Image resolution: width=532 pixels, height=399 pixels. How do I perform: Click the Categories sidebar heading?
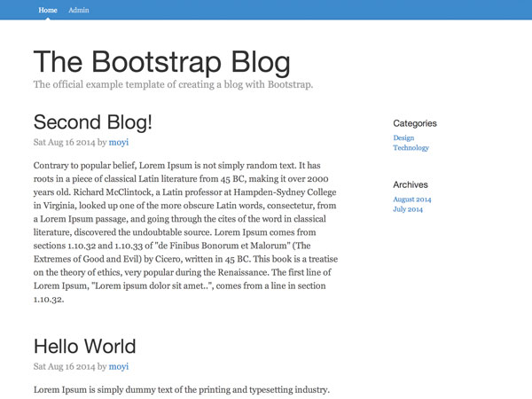(415, 124)
